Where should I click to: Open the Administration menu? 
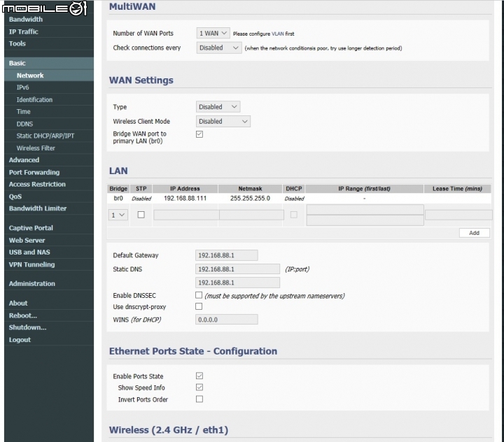tap(31, 283)
